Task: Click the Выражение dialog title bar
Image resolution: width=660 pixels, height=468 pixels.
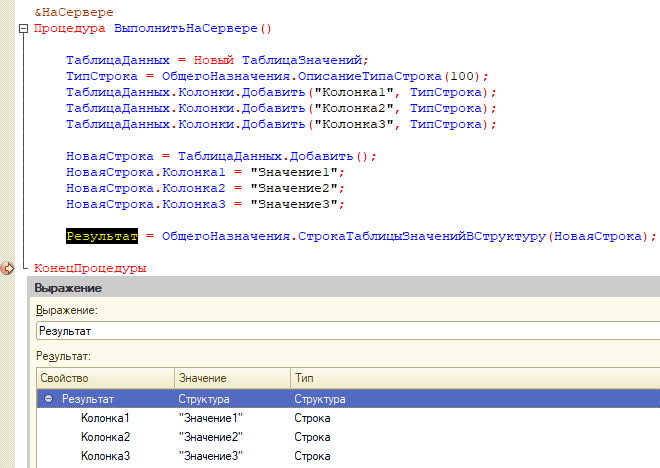Action: 340,288
